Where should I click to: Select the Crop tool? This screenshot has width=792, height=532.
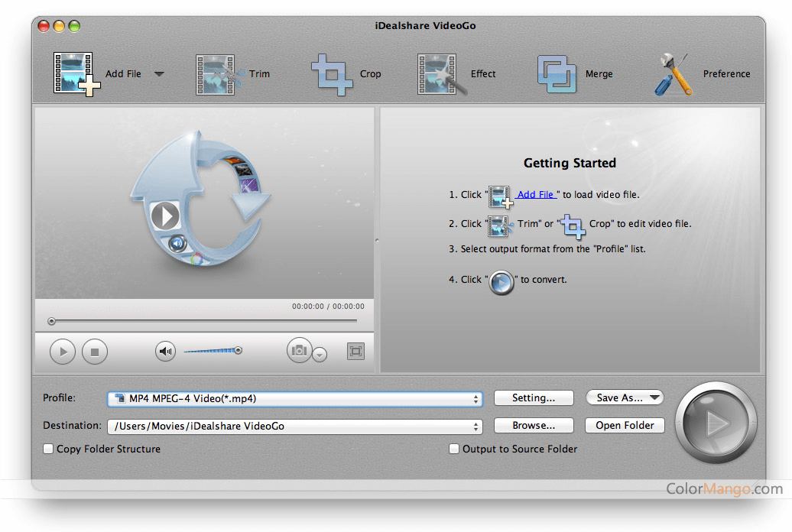pyautogui.click(x=331, y=73)
